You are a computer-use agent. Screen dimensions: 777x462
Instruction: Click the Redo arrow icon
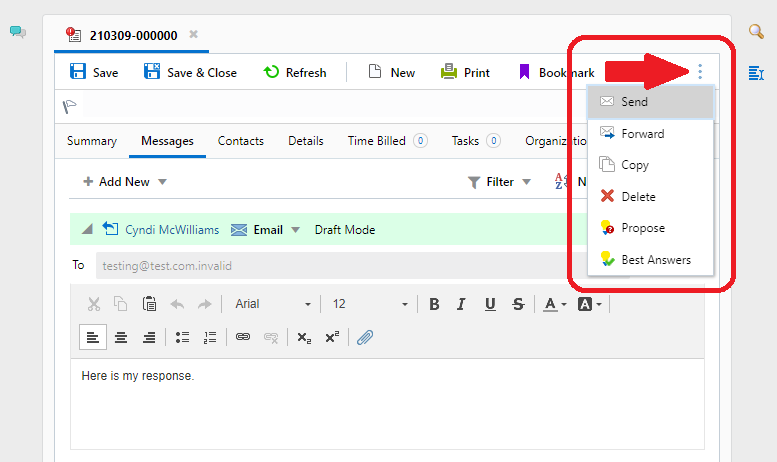205,304
